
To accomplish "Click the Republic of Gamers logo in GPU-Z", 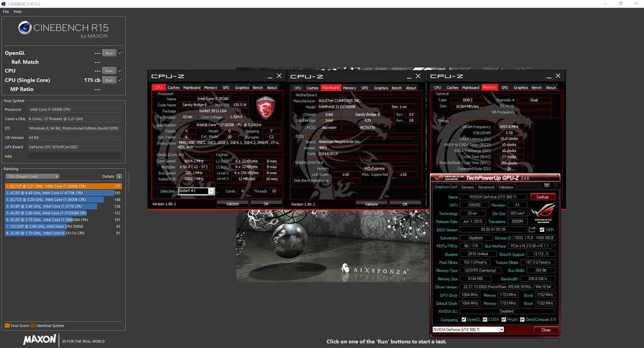I will (543, 212).
